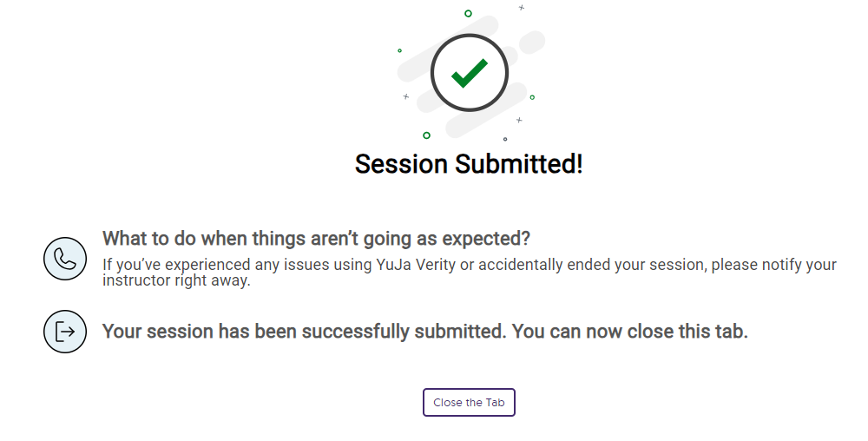Click the 'Your session has been successfully submitted' message
Image resolution: width=868 pixels, height=441 pixels.
coord(425,332)
